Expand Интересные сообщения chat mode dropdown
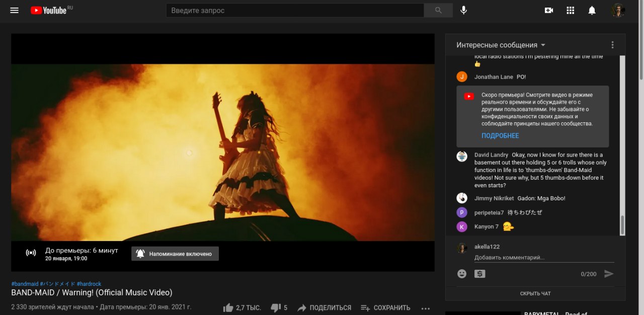This screenshot has height=315, width=644. [501, 45]
